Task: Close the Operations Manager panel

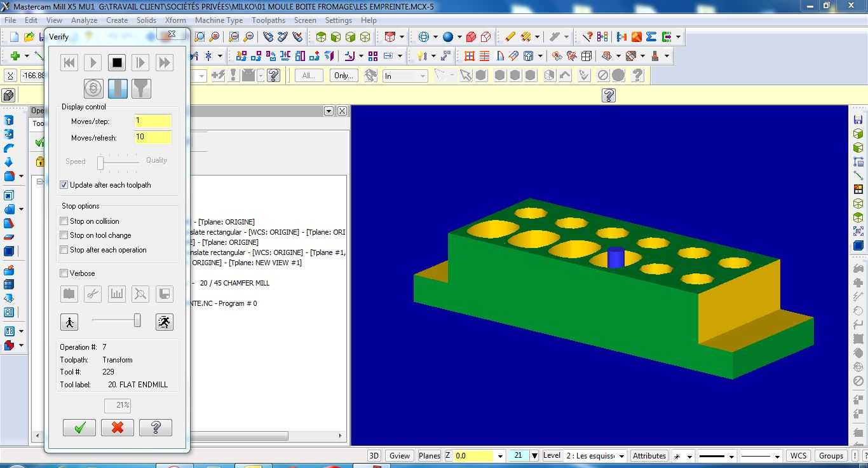Action: pyautogui.click(x=342, y=111)
